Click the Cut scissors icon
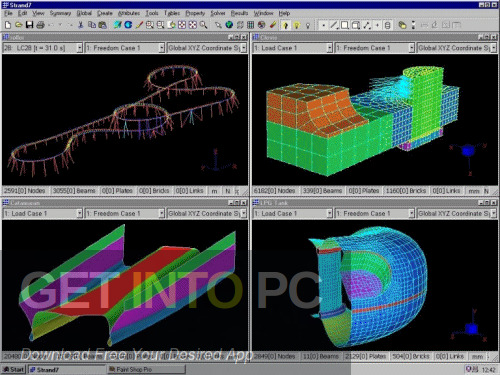This screenshot has width=500, height=375. tap(80, 25)
